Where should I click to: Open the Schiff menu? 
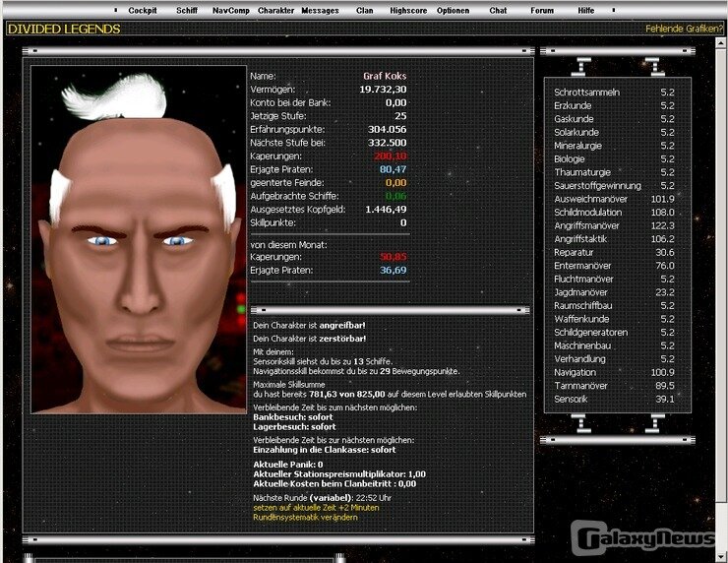point(187,10)
